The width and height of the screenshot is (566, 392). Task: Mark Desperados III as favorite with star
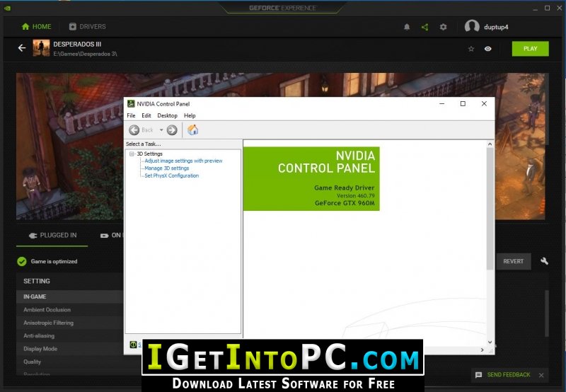coord(471,49)
